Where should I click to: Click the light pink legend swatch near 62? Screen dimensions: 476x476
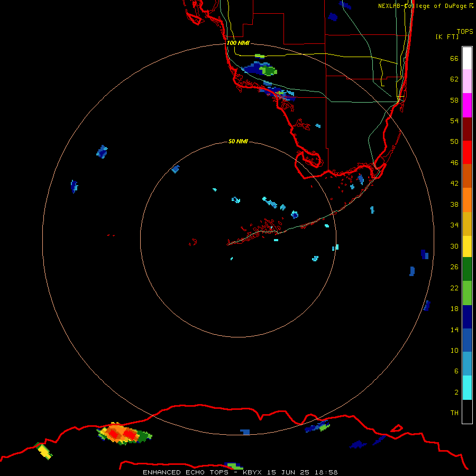tap(467, 81)
